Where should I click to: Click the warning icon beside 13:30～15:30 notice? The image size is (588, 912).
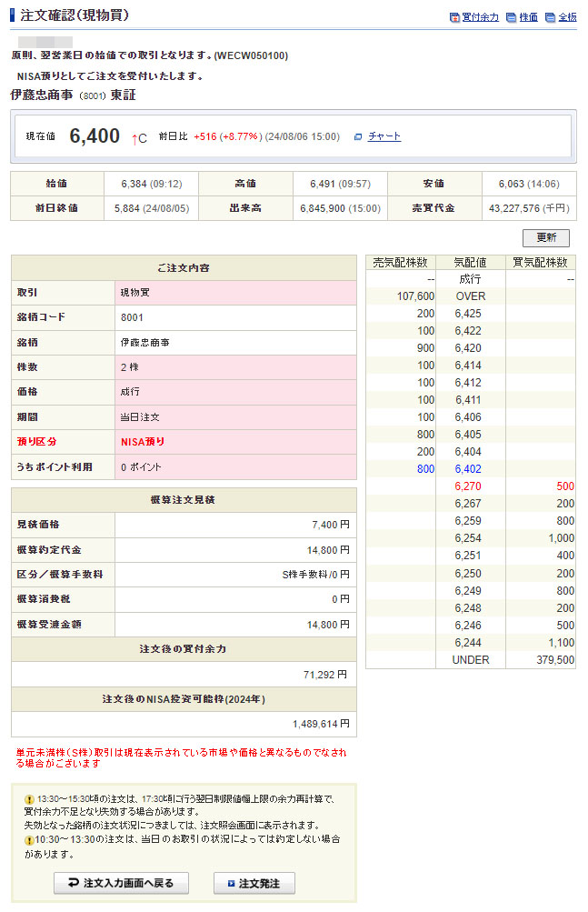(x=29, y=799)
